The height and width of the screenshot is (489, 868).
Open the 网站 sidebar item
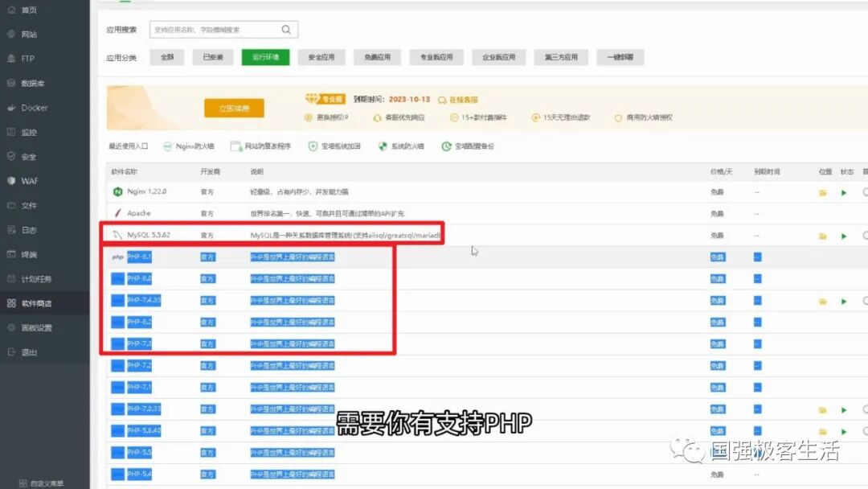tap(29, 35)
